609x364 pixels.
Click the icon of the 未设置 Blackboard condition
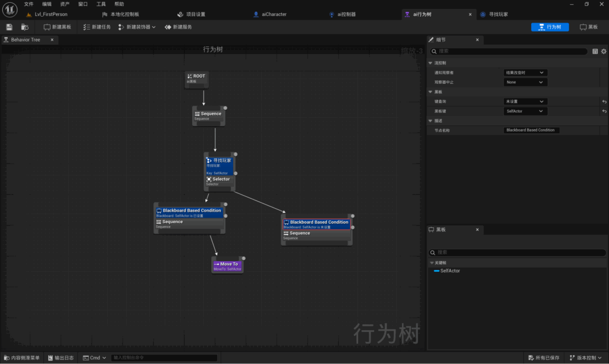(286, 222)
